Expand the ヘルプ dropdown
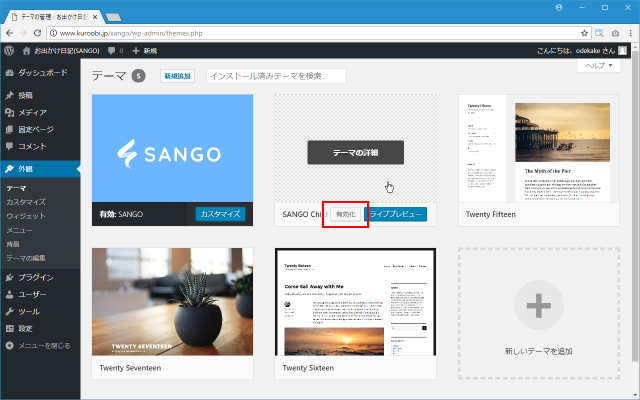Viewport: 640px width, 400px height. click(x=599, y=66)
